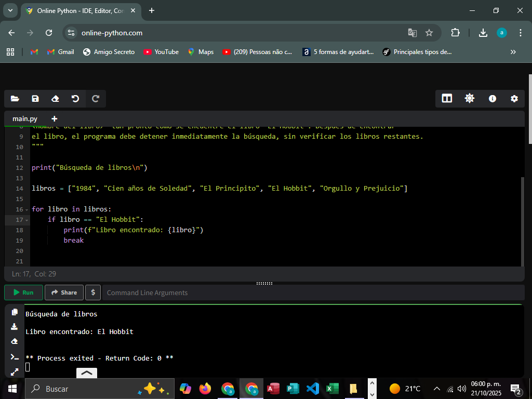532x399 pixels.
Task: Add a new file tab with plus
Action: coord(55,118)
